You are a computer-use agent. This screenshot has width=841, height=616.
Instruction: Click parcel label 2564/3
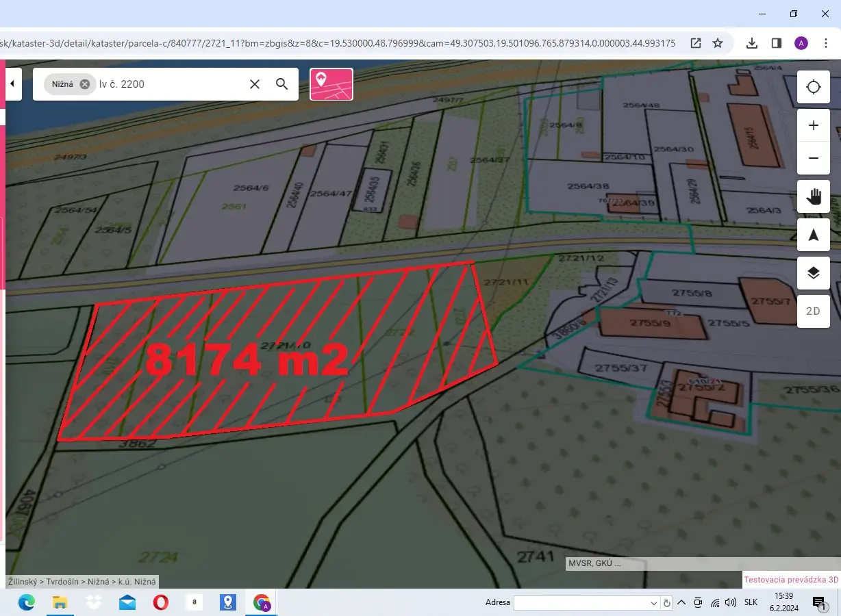(x=763, y=211)
